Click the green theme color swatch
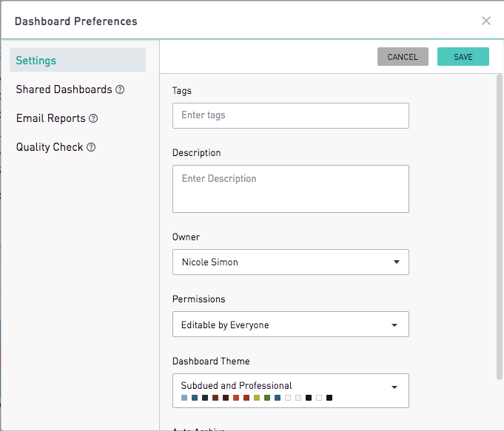504x431 pixels. click(x=267, y=398)
